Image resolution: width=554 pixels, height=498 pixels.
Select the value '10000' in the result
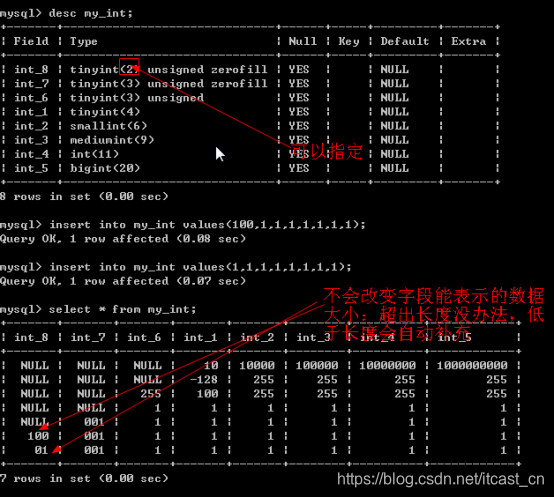[257, 366]
